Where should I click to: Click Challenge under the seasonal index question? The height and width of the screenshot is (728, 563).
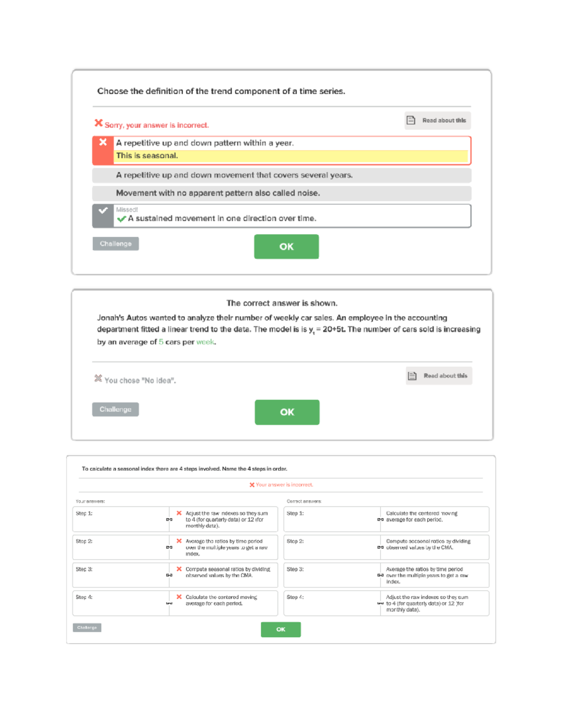pos(87,628)
